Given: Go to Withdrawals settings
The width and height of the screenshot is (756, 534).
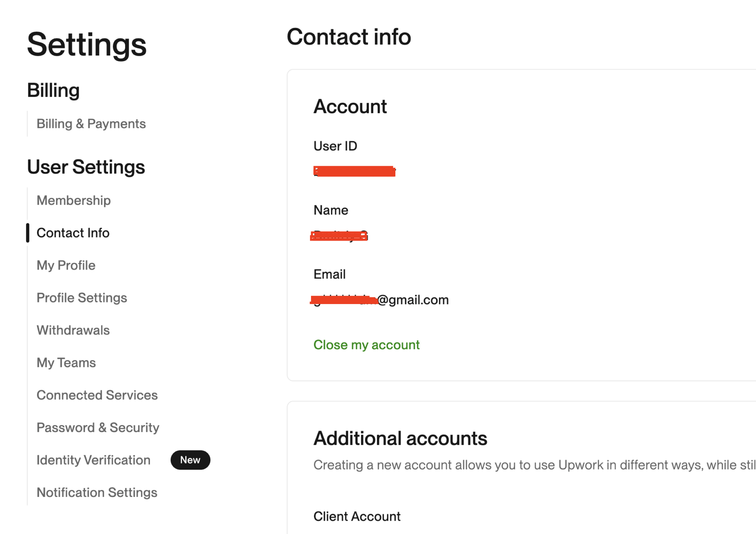Looking at the screenshot, I should [73, 330].
